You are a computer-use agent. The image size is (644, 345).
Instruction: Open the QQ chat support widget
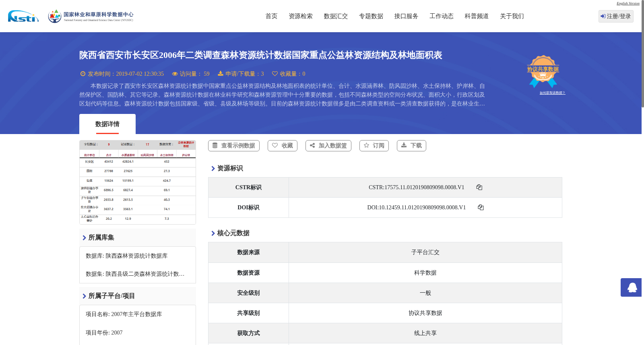pos(631,287)
